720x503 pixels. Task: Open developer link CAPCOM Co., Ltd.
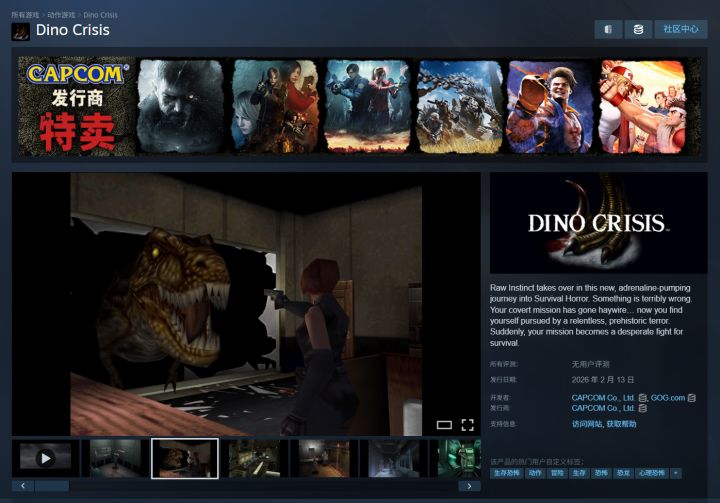tap(603, 398)
